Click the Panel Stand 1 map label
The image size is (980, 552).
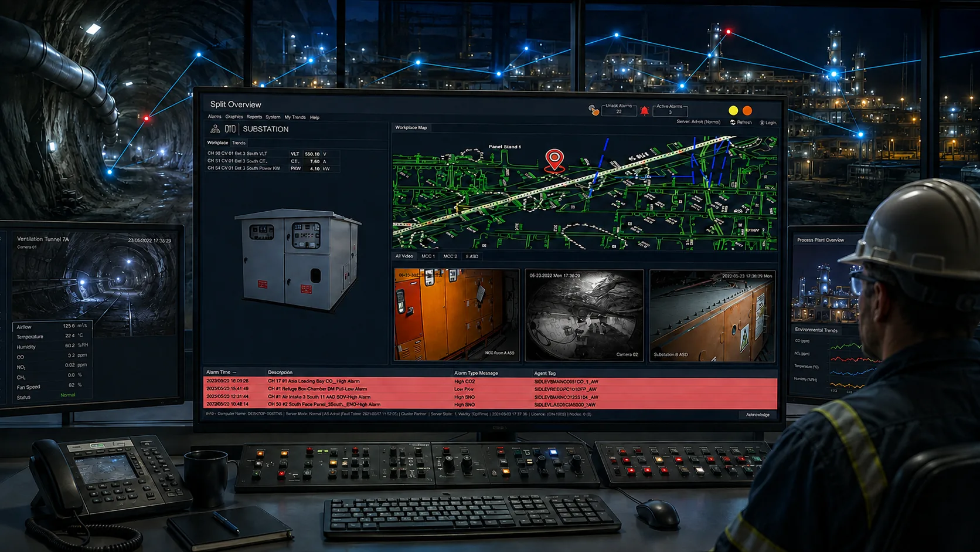coord(505,147)
